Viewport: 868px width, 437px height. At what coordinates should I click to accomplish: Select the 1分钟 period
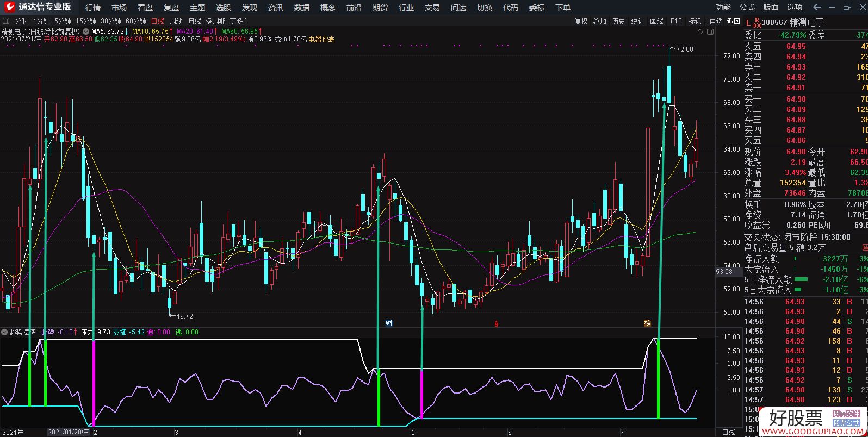coord(41,21)
